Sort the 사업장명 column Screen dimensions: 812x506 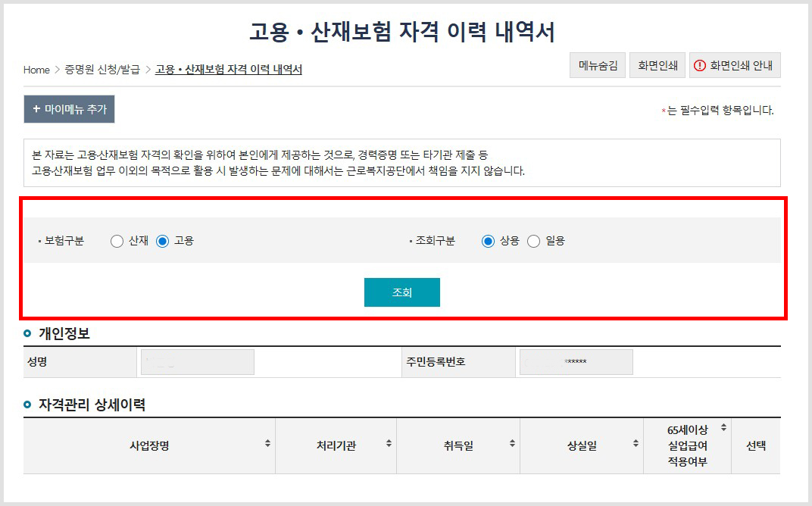pos(269,445)
